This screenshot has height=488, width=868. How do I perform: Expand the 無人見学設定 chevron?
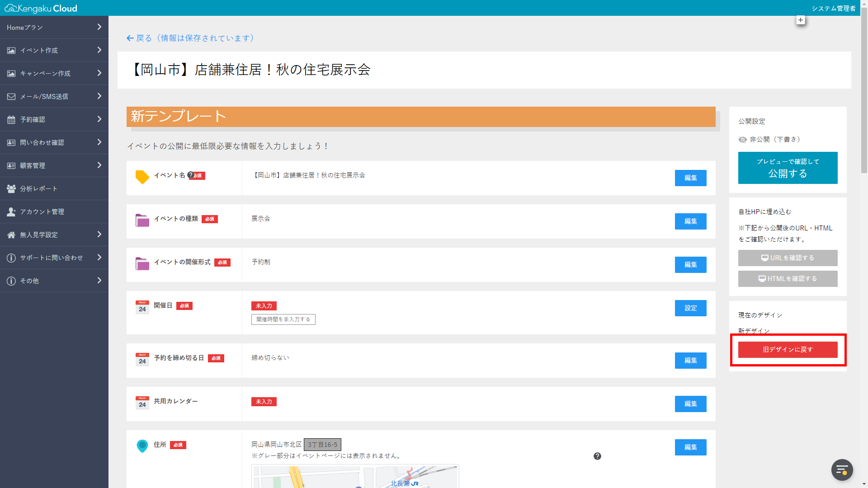(x=99, y=235)
